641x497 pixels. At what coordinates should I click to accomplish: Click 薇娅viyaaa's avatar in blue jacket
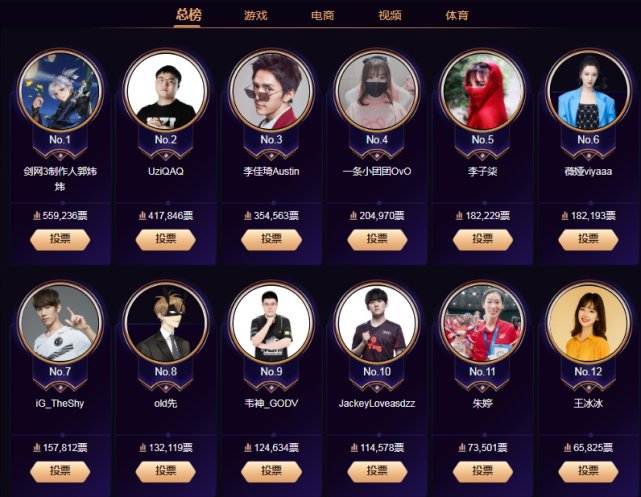[588, 91]
